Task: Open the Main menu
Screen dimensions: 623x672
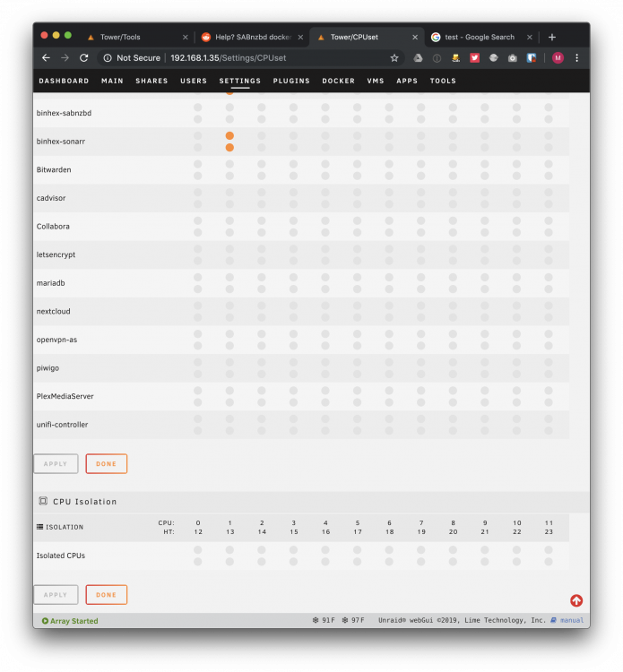Action: tap(112, 81)
